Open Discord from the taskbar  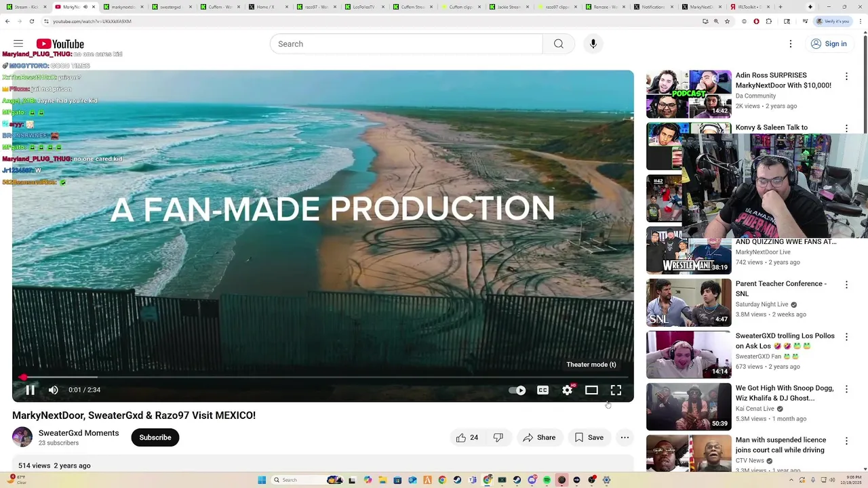click(532, 480)
